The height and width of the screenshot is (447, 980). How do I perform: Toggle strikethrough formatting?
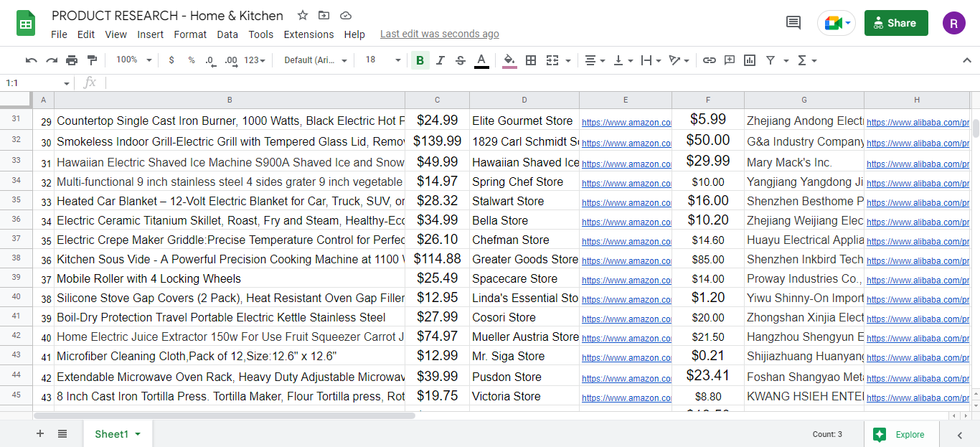(459, 60)
